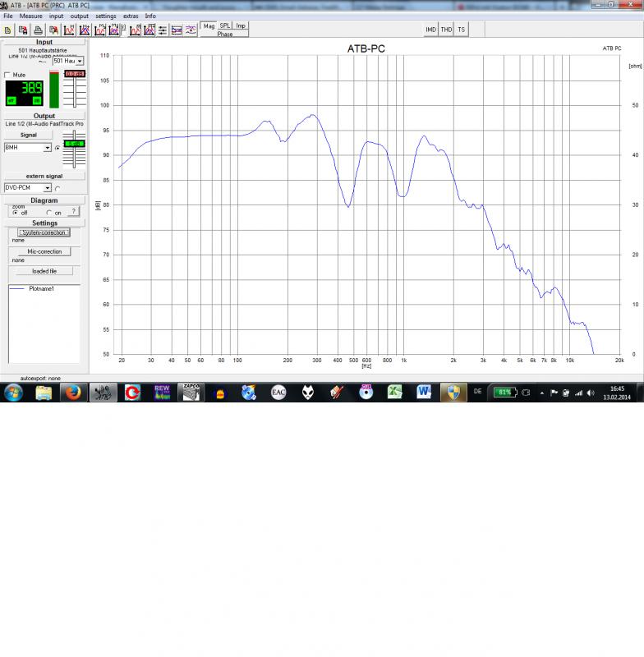Viewport: 644px width, 657px height.
Task: Click the extern signal button
Action: coord(44,176)
